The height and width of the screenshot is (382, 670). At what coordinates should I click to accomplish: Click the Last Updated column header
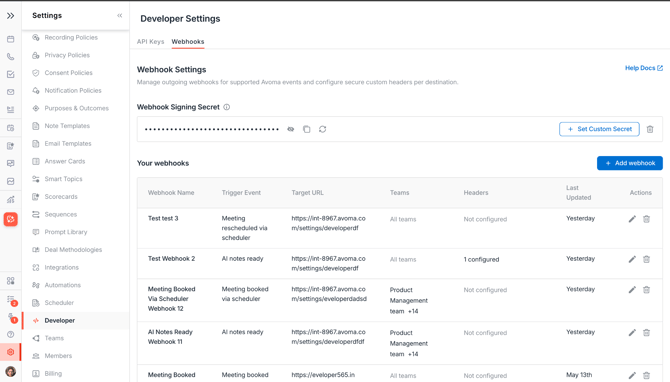(x=579, y=193)
